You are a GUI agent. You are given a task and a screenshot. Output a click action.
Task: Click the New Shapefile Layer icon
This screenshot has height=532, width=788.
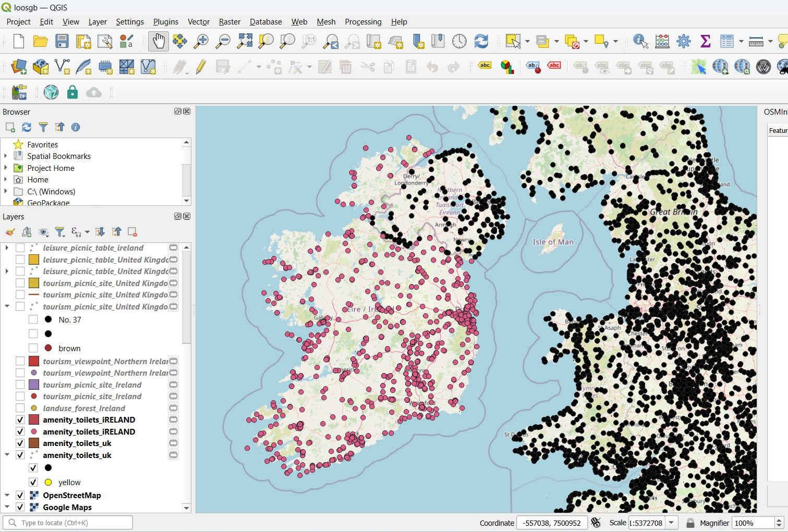pos(62,67)
